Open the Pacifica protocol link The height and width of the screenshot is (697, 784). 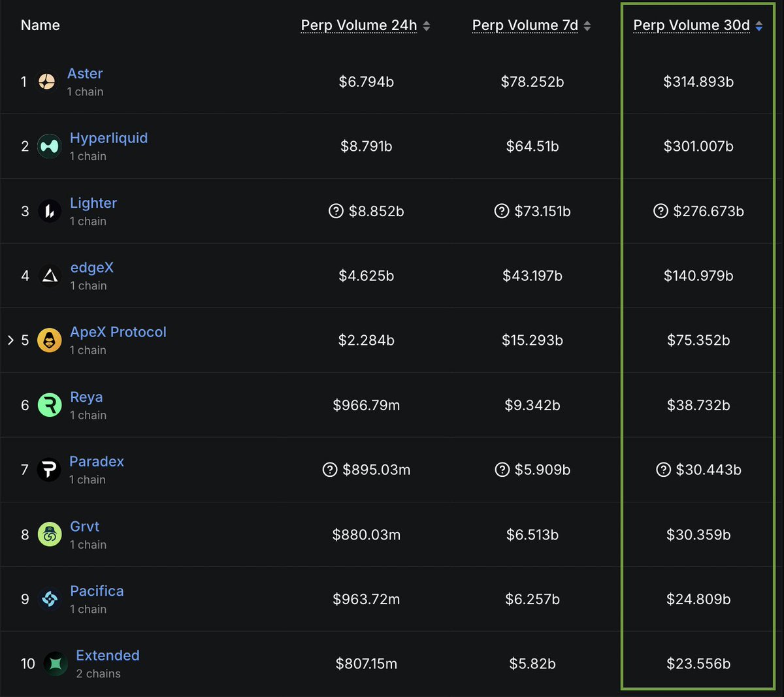pos(97,591)
